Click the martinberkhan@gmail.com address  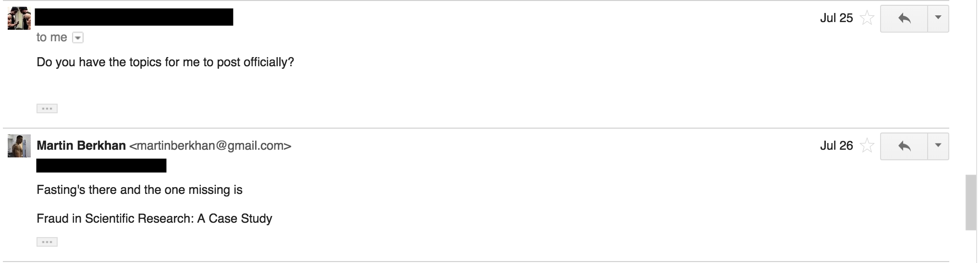click(x=210, y=146)
